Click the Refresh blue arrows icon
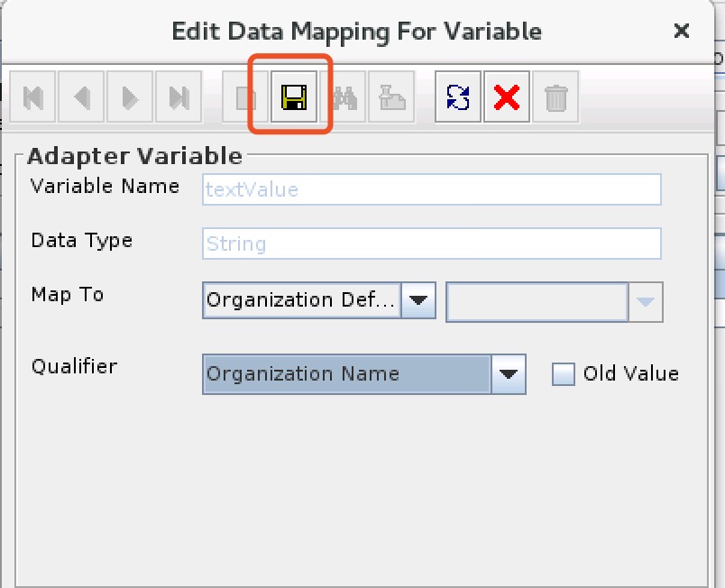This screenshot has height=588, width=725. point(458,96)
